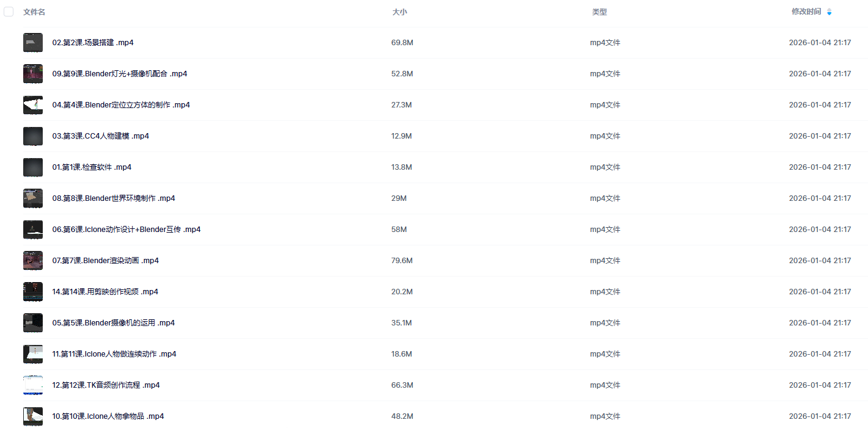Click the 文件名 column header
Image resolution: width=868 pixels, height=428 pixels.
click(x=34, y=12)
